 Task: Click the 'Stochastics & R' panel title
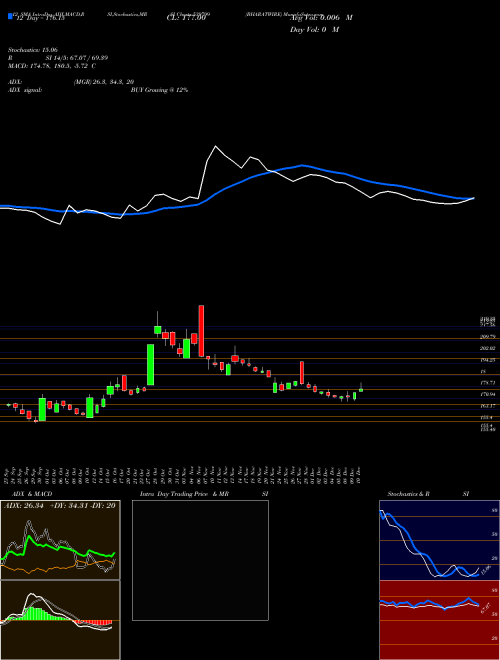[x=408, y=494]
